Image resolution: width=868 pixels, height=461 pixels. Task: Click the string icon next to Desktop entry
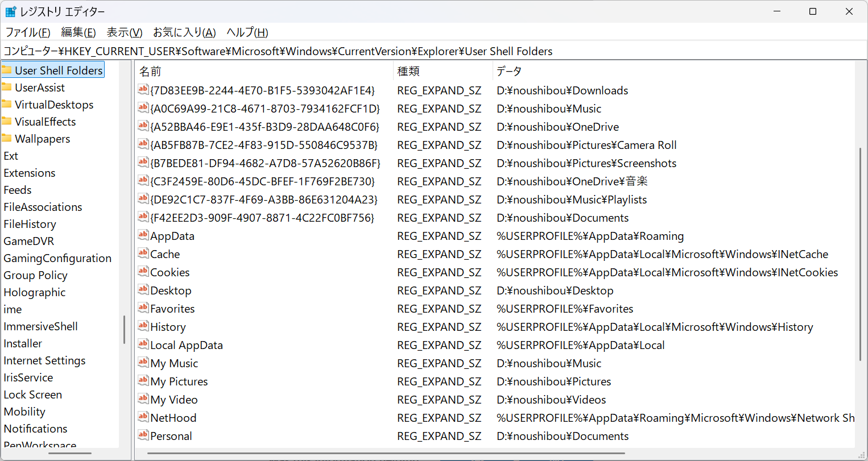click(x=143, y=290)
